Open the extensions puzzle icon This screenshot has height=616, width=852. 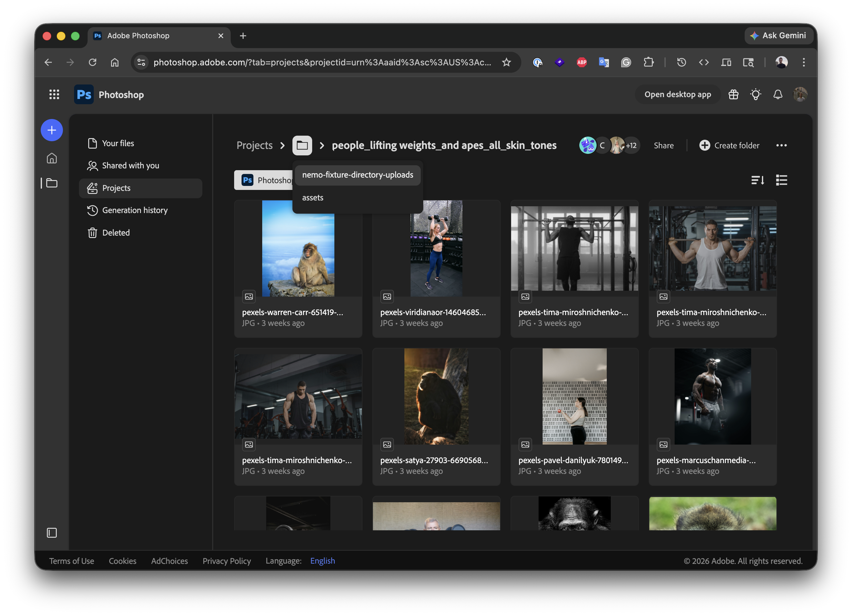[x=648, y=62]
